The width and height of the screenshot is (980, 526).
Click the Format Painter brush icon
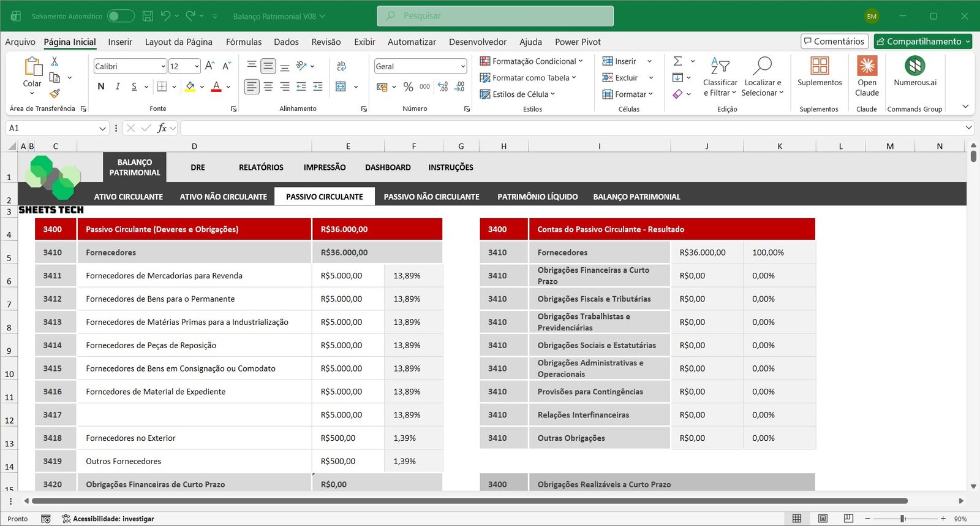pos(55,94)
